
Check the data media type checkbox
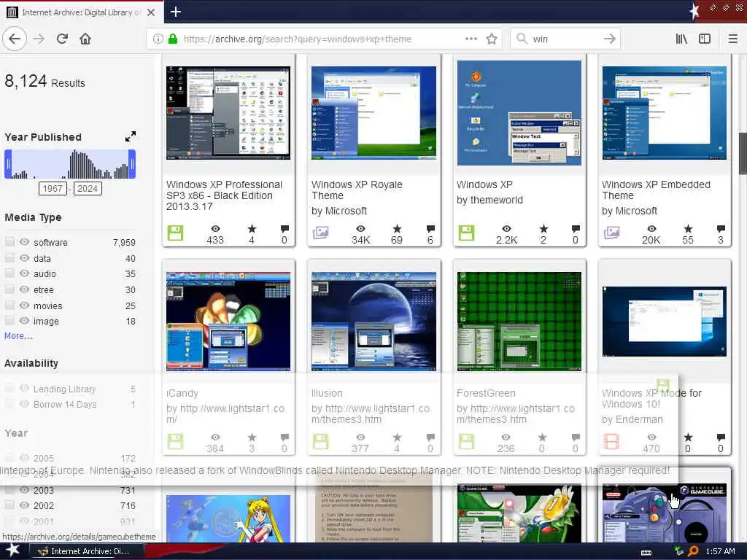click(9, 257)
